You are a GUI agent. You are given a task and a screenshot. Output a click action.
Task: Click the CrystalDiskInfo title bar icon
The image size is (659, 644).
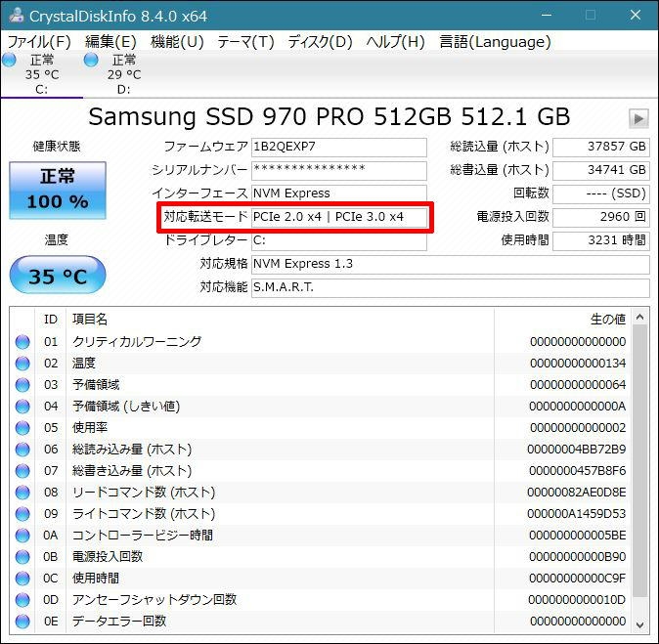17,16
